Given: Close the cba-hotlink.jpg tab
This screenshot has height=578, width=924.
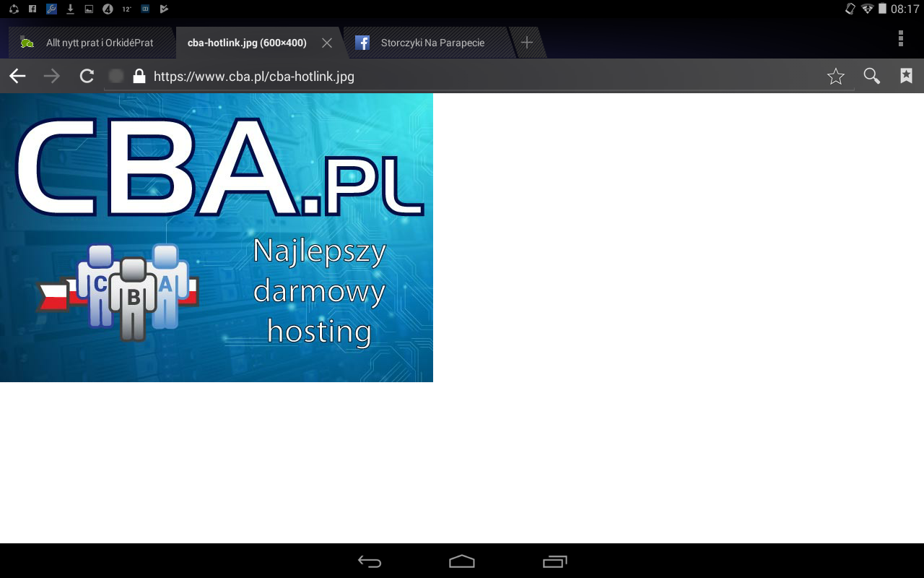Looking at the screenshot, I should tap(327, 43).
